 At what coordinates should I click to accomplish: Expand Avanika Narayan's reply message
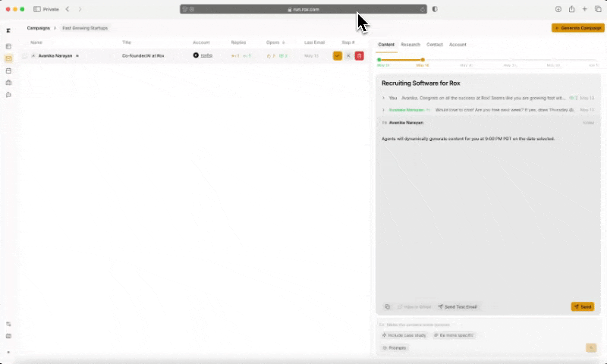point(383,110)
